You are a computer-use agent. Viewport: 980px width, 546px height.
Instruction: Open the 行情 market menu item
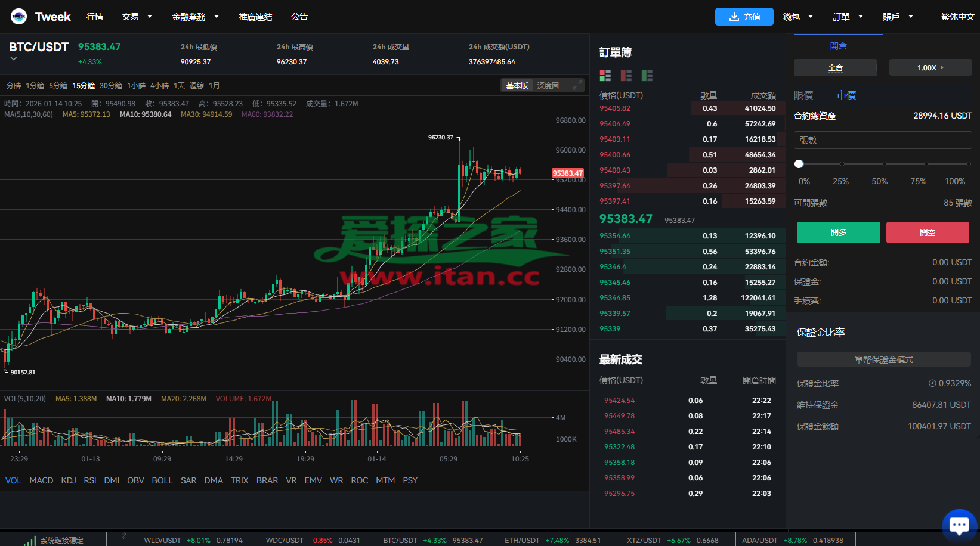tap(95, 17)
